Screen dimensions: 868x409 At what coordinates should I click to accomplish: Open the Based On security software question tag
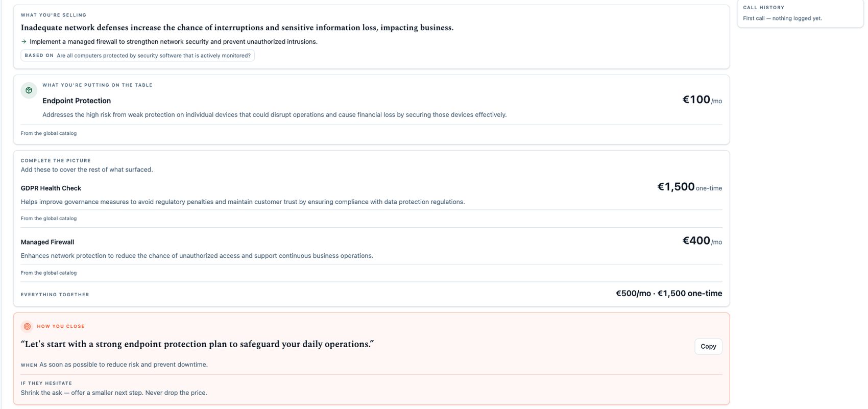coord(138,56)
